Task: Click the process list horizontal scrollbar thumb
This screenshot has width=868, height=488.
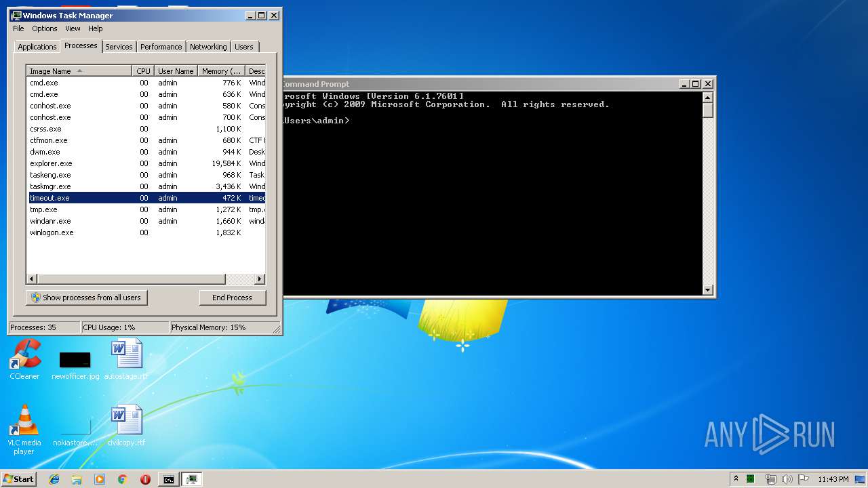Action: (131, 279)
